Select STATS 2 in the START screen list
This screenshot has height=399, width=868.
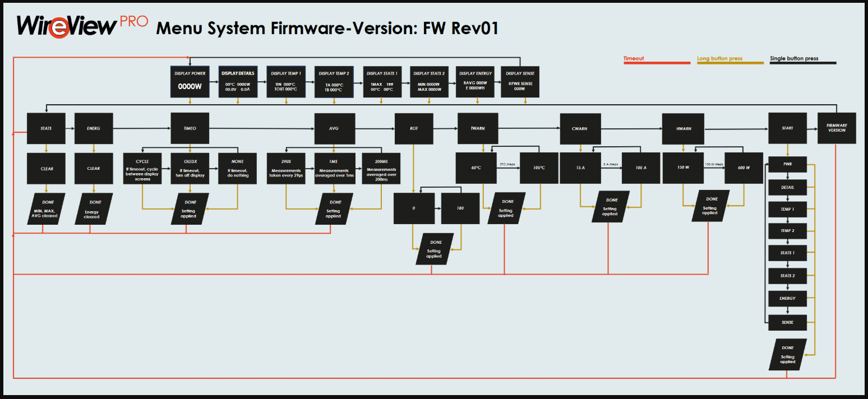(787, 276)
